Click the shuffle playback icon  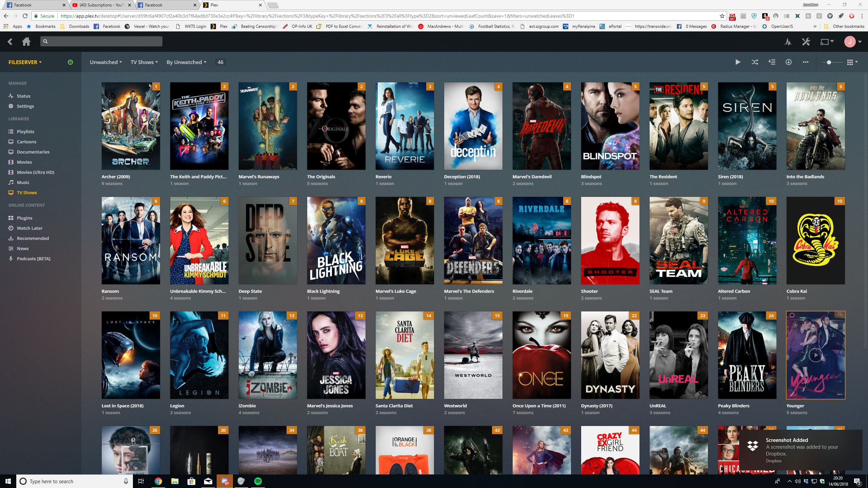755,62
